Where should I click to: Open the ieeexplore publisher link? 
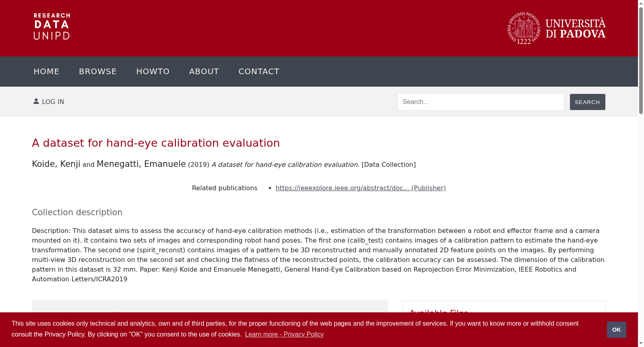click(x=361, y=188)
